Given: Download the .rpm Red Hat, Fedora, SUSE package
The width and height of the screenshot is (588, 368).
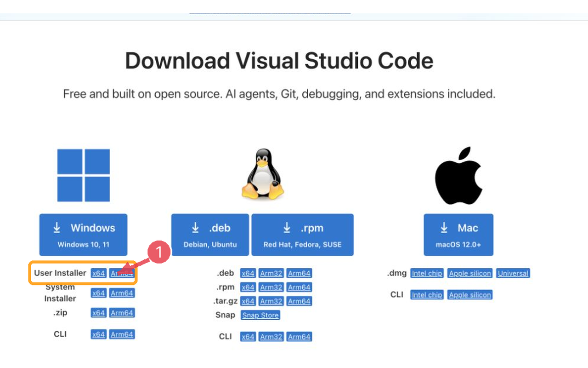Looking at the screenshot, I should point(303,235).
